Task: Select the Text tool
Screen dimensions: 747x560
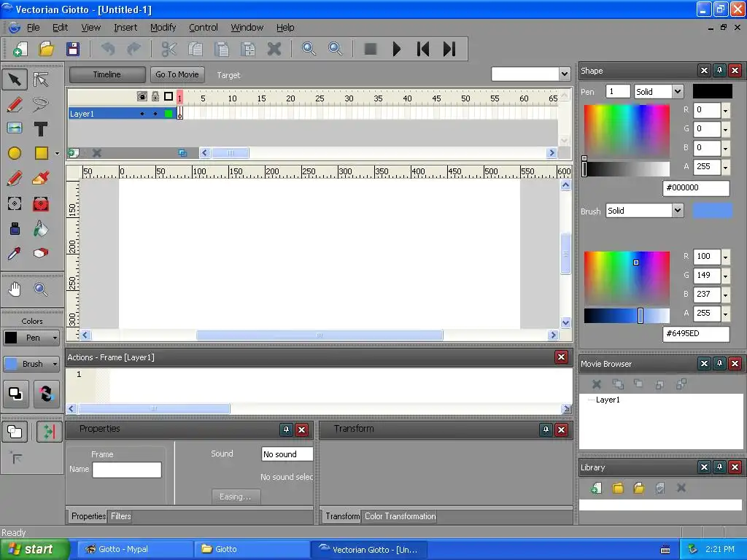Action: pyautogui.click(x=41, y=128)
